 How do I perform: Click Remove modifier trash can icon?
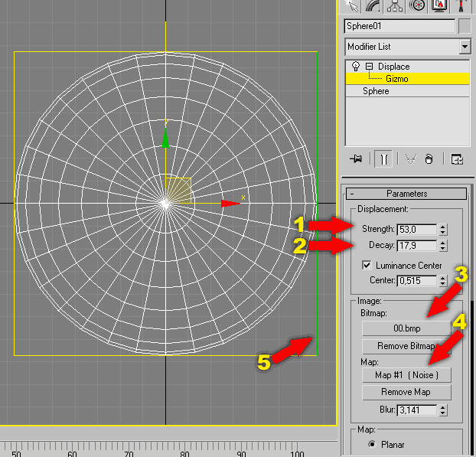[429, 159]
